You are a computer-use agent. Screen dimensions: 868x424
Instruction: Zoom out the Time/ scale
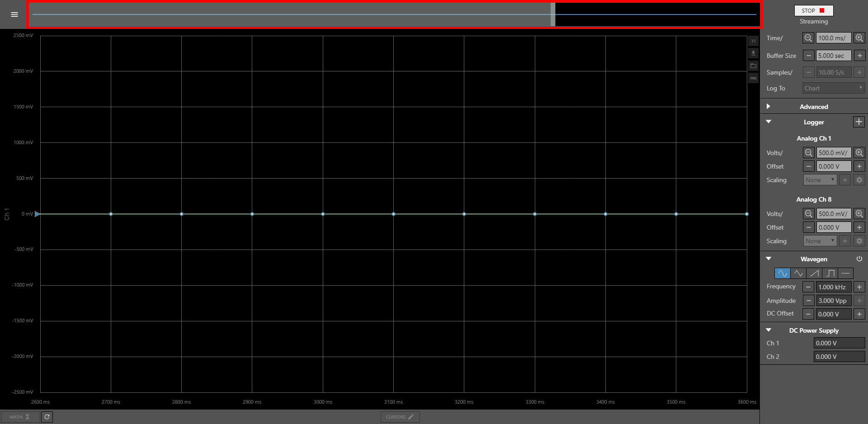(x=808, y=38)
